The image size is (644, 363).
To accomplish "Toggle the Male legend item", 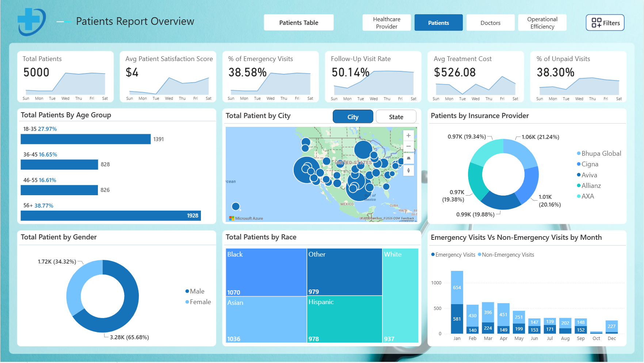I will tap(195, 291).
